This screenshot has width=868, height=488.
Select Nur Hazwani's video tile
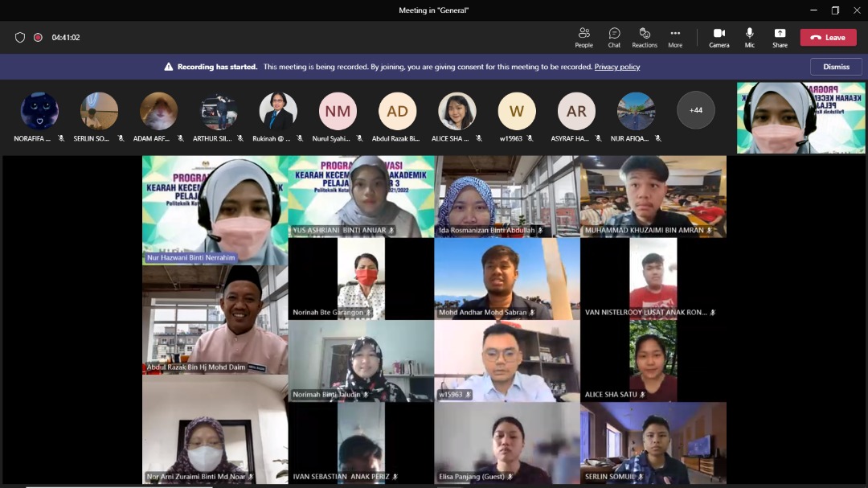(x=215, y=209)
